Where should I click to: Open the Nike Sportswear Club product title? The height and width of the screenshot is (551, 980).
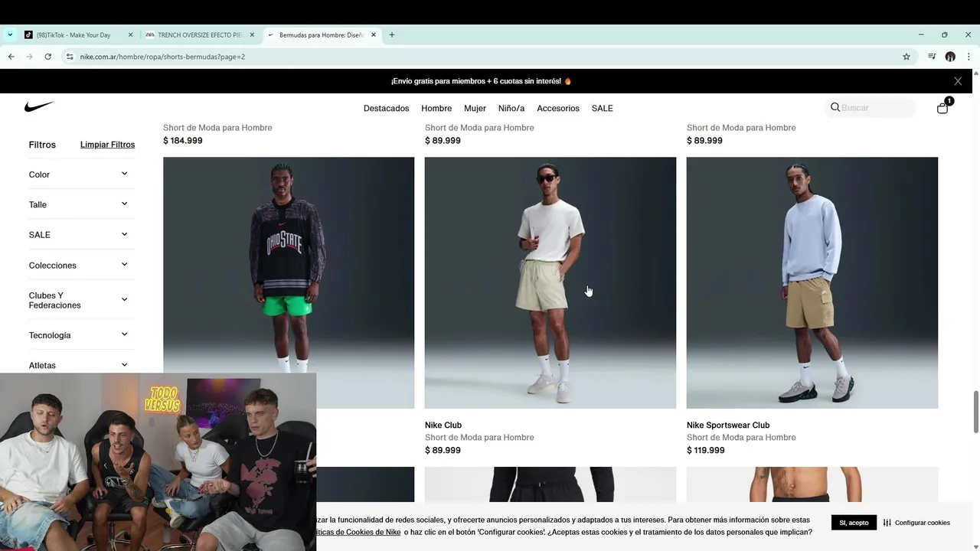click(728, 425)
